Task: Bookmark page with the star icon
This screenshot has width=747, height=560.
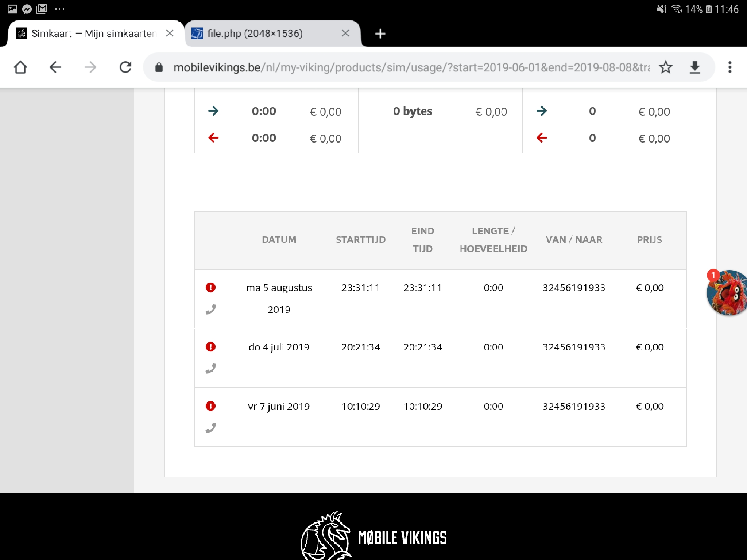Action: click(666, 67)
